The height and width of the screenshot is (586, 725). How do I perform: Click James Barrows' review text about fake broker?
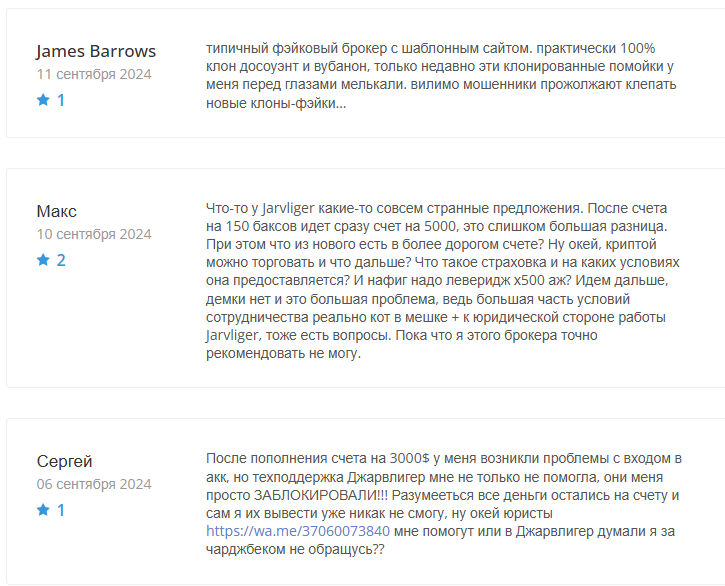click(x=441, y=75)
